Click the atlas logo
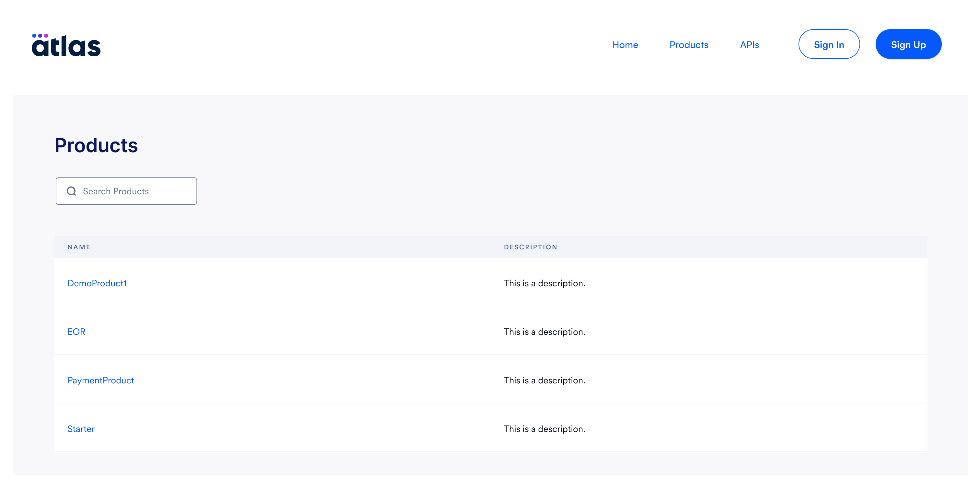 [66, 45]
